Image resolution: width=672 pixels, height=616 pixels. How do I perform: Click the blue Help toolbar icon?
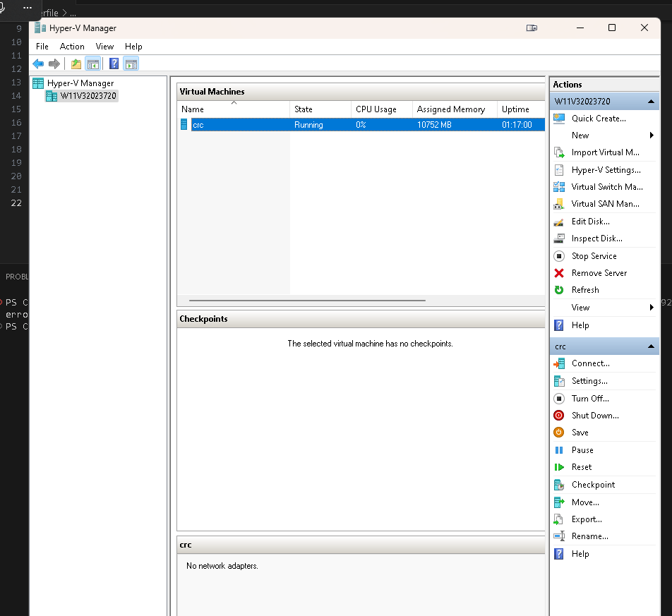pos(114,64)
